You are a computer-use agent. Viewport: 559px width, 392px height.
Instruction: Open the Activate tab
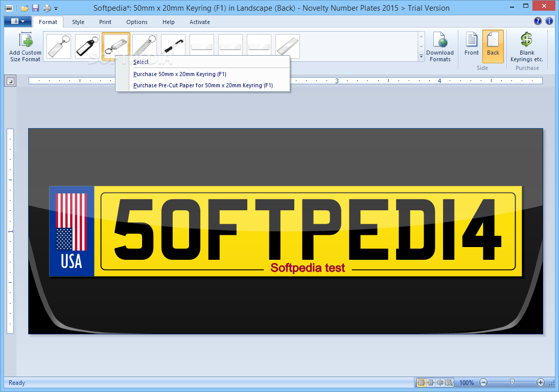pos(200,22)
